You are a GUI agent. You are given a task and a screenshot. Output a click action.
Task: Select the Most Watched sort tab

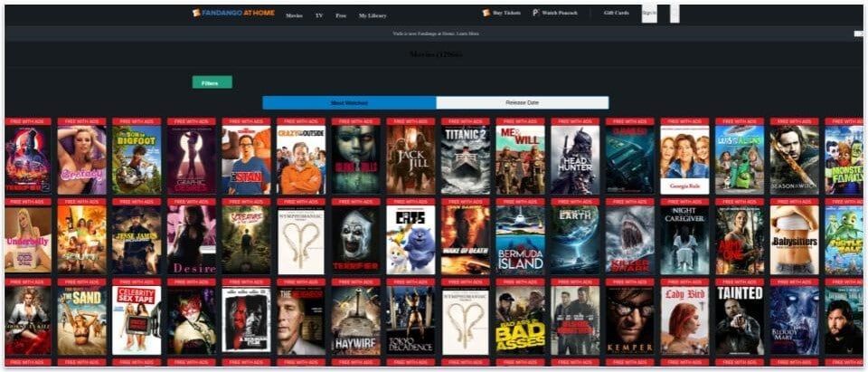[x=349, y=103]
